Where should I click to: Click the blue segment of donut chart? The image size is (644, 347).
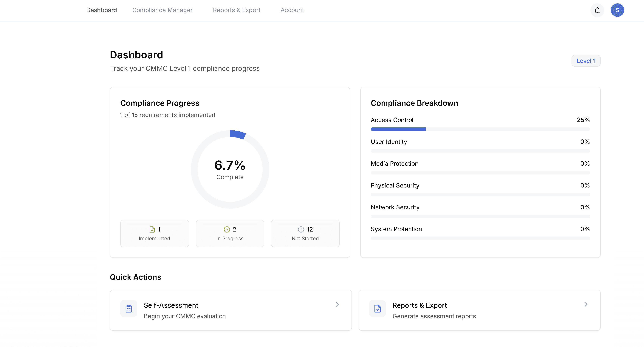point(238,134)
